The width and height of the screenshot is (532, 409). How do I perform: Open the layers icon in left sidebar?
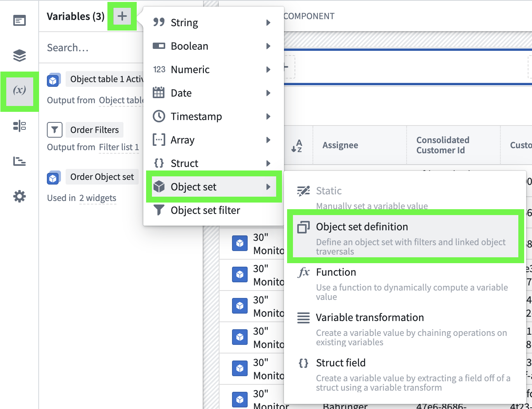click(20, 56)
